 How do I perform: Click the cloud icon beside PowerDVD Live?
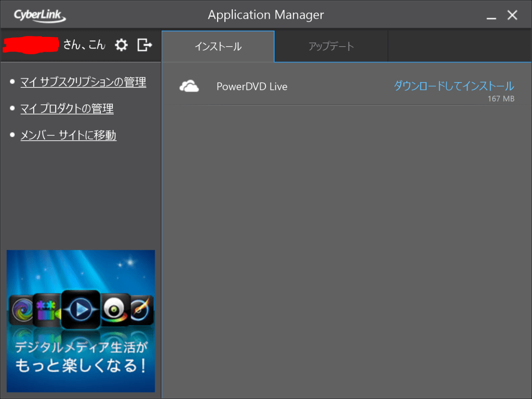(x=189, y=86)
